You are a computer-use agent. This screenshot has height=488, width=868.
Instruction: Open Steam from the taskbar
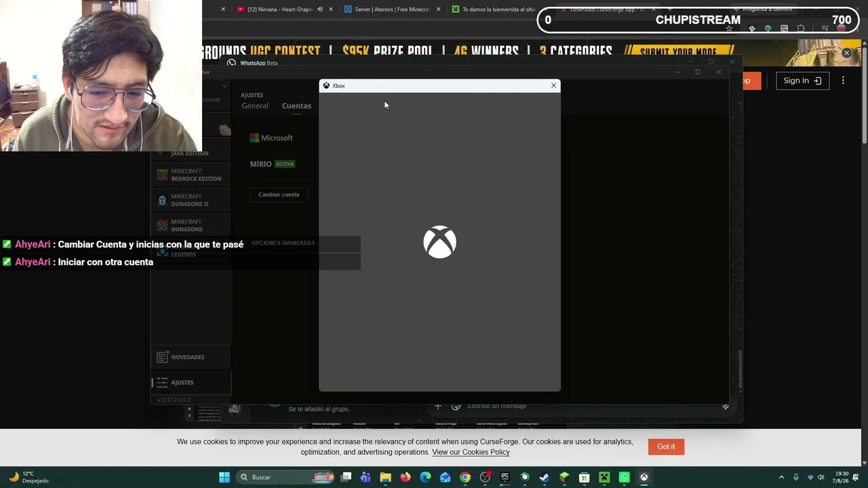(x=545, y=477)
